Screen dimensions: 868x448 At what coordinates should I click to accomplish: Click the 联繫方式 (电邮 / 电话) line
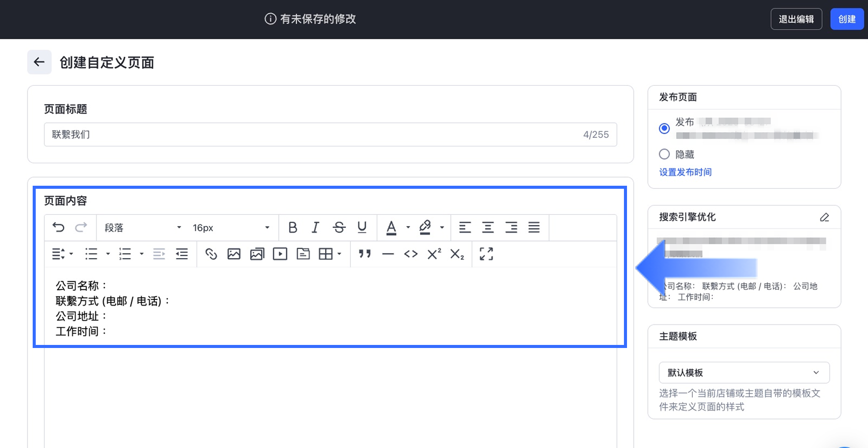[113, 301]
